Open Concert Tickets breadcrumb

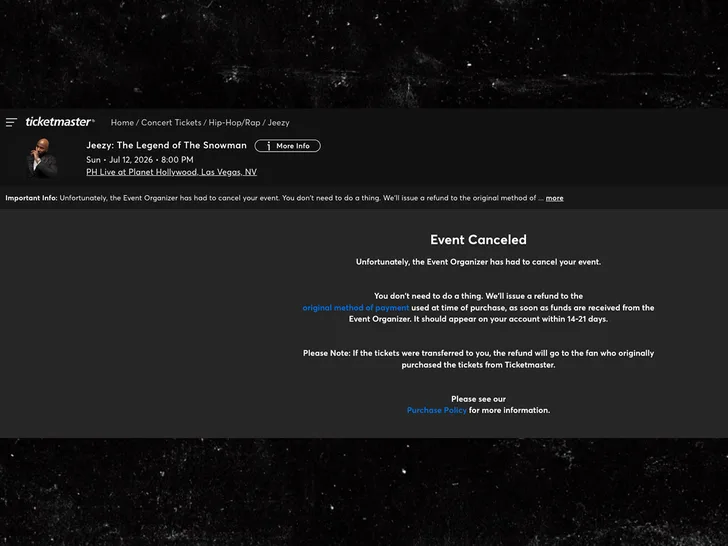click(171, 123)
